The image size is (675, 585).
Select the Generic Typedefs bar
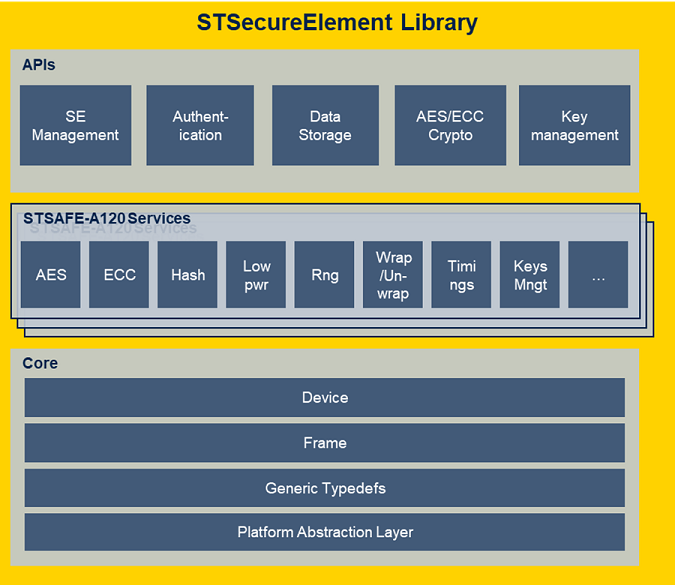point(325,488)
